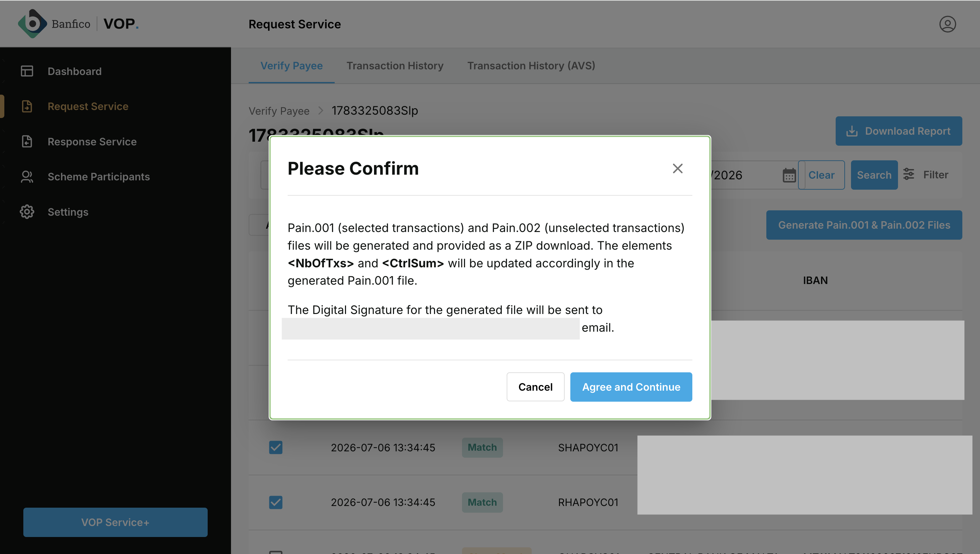The image size is (980, 554).
Task: Click Generate Pain.001 & Pain.002 Files
Action: click(864, 225)
